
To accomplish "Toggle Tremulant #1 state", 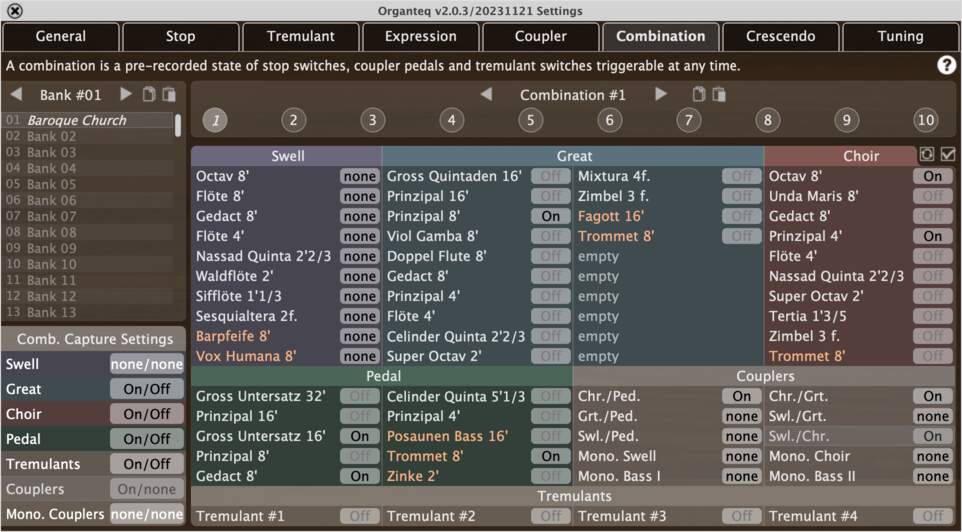I will tap(360, 516).
